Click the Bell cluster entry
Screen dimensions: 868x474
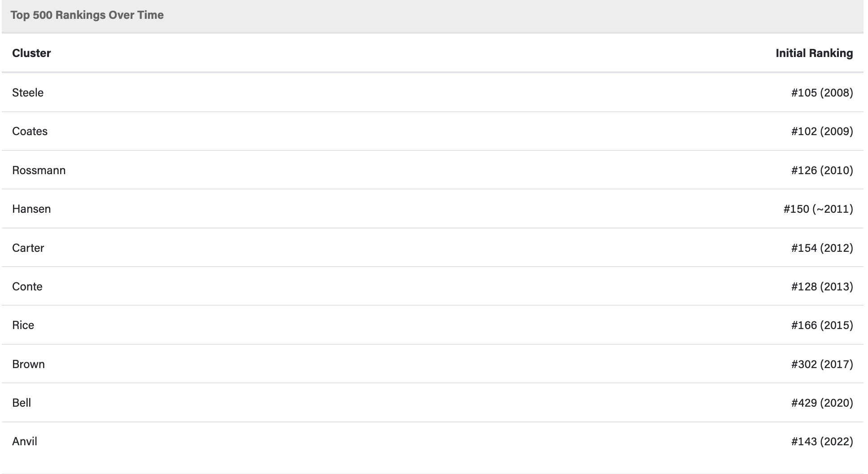coord(22,403)
